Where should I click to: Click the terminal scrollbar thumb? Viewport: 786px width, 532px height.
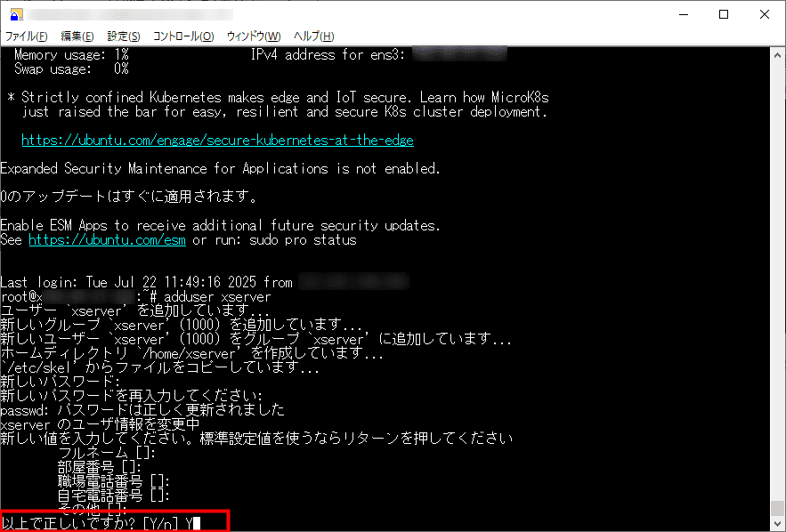777,507
